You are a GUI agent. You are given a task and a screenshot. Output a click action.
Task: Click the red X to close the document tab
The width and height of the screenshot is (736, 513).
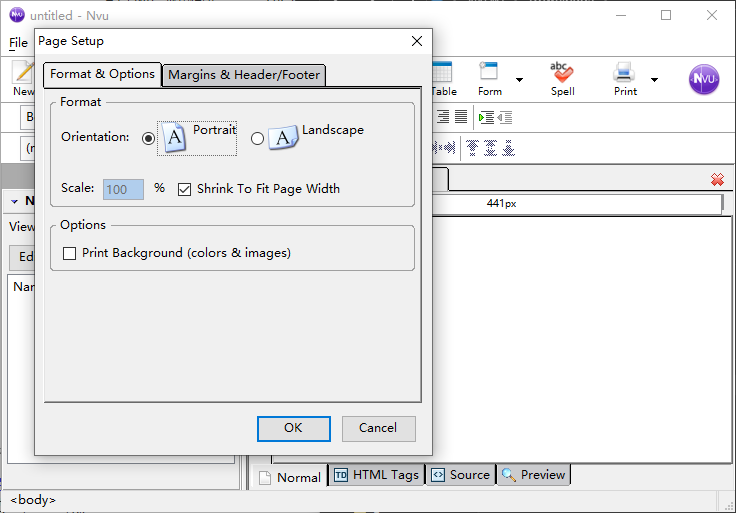point(717,179)
